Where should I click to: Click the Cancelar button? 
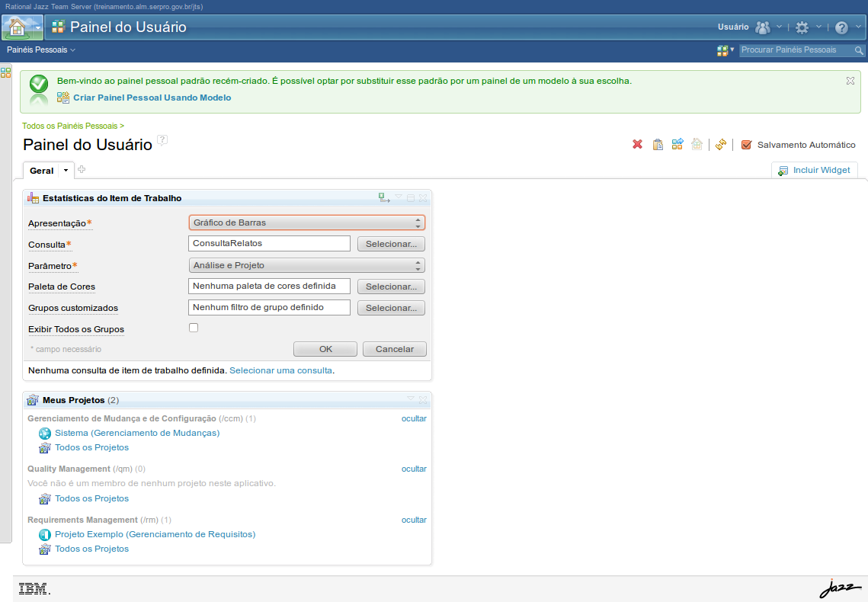pyautogui.click(x=395, y=349)
